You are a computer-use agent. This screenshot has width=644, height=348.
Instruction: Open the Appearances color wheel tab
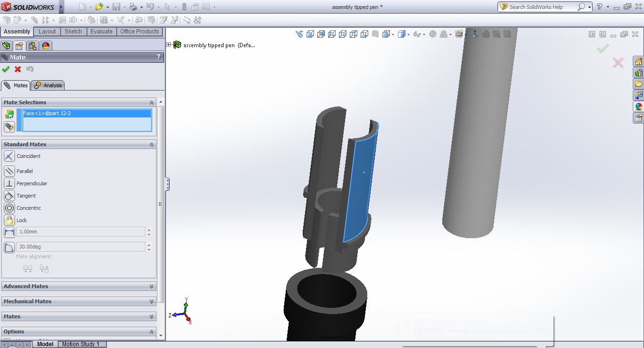tap(46, 46)
